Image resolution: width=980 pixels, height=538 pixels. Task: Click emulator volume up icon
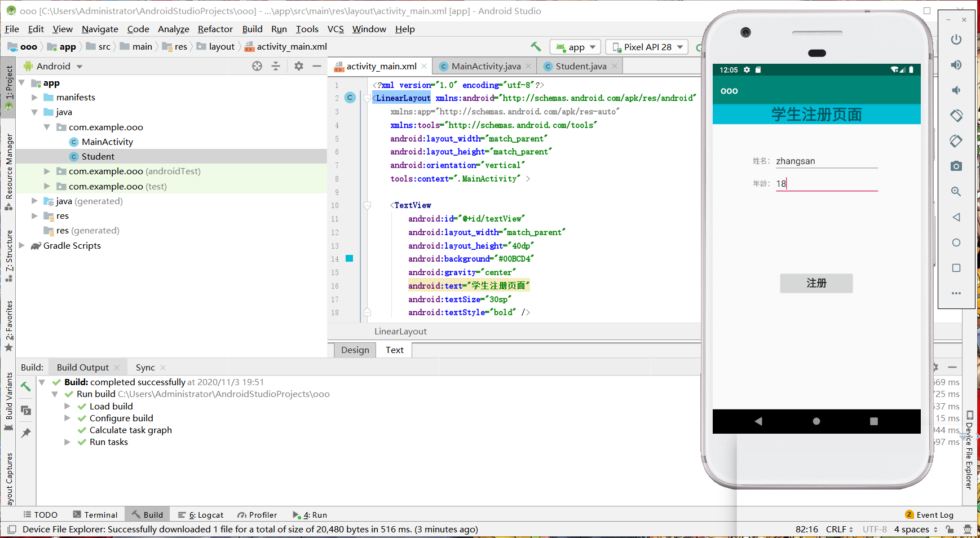[x=956, y=65]
